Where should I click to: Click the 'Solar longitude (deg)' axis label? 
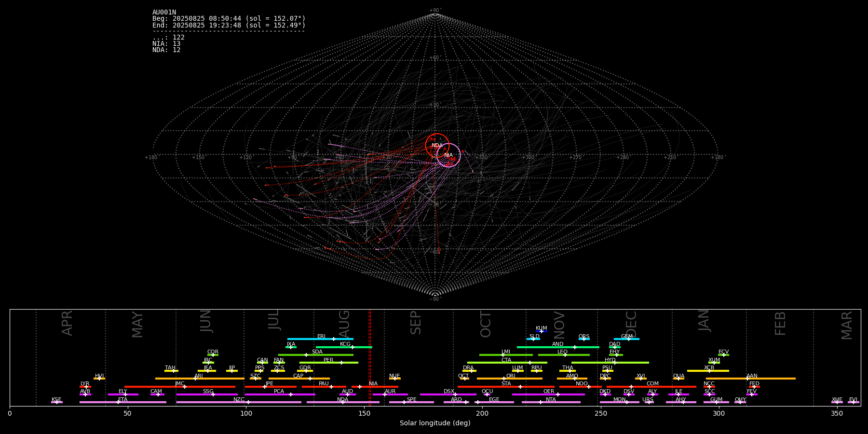pyautogui.click(x=435, y=423)
